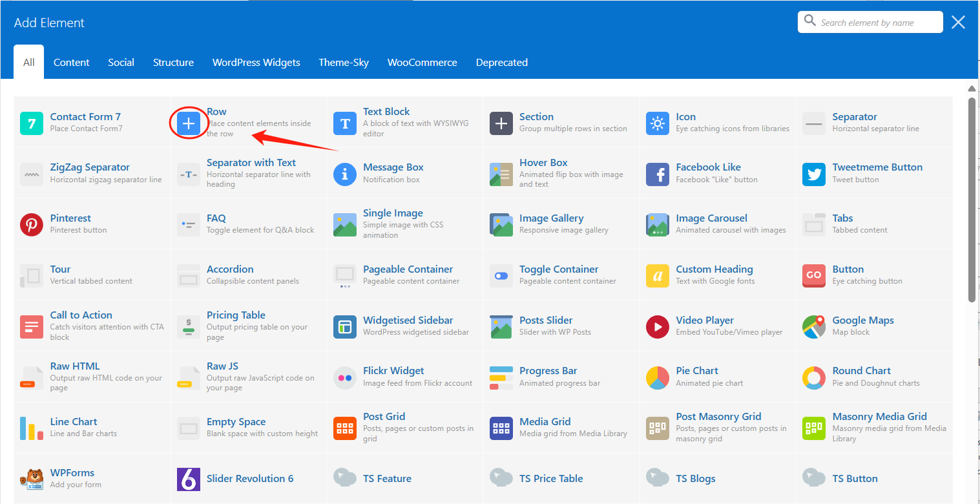Select the Pinterest button icon
Screen dimensions: 980x504
tap(32, 224)
